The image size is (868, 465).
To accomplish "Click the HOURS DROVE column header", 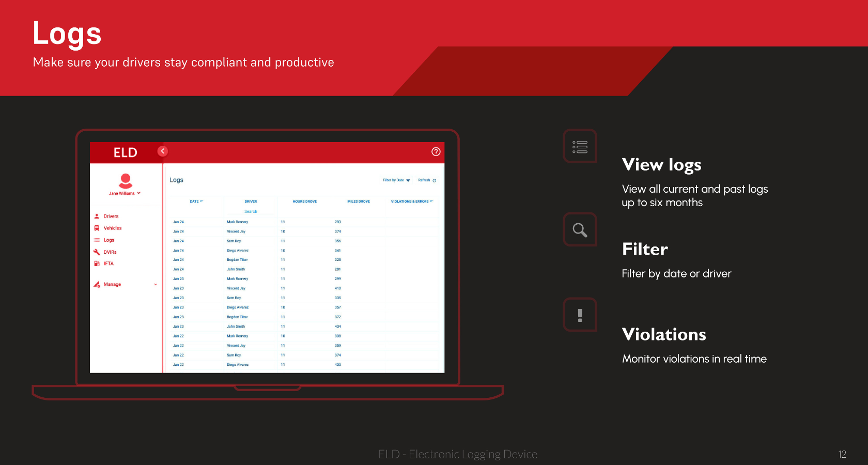I will [x=305, y=202].
